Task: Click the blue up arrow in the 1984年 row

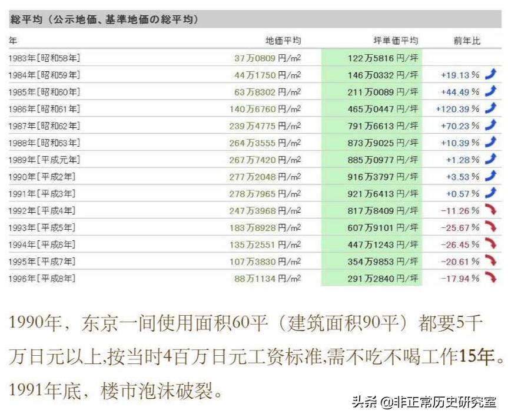Action: [491, 74]
